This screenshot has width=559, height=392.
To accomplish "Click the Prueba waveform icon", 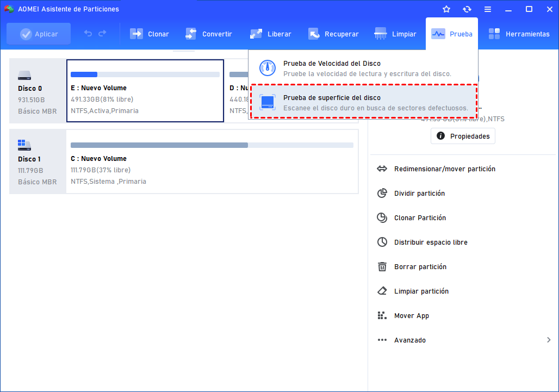I will coord(438,34).
